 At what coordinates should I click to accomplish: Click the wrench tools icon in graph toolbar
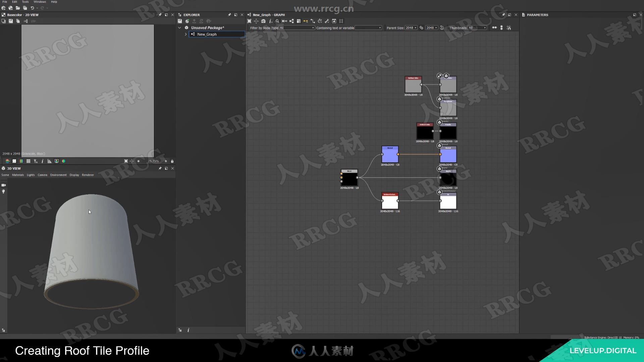(327, 21)
